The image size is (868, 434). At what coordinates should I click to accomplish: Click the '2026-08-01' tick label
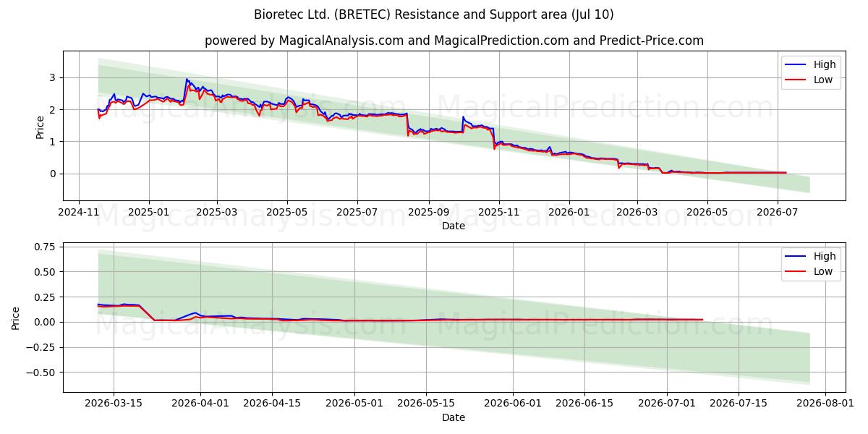[x=825, y=404]
